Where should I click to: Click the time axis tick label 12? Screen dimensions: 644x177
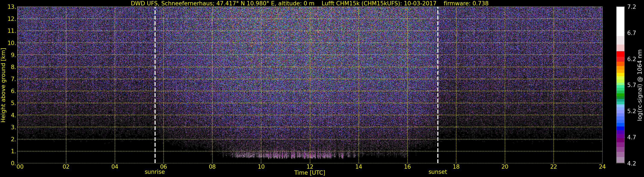click(x=310, y=167)
